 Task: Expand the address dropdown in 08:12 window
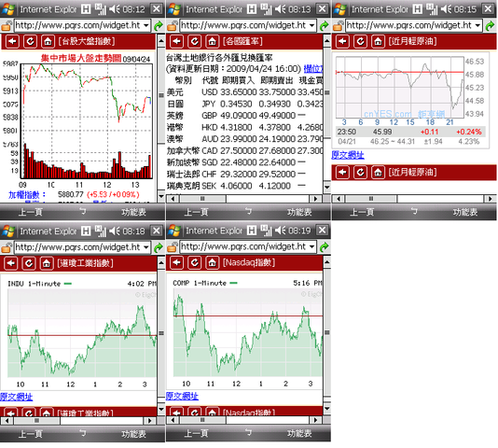(146, 25)
